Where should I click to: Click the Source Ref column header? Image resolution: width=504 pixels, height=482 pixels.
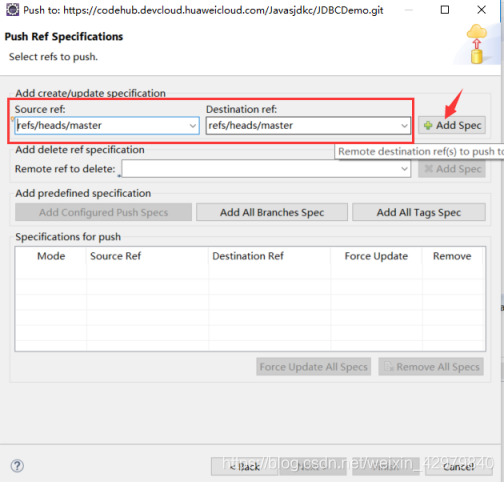[x=147, y=256]
